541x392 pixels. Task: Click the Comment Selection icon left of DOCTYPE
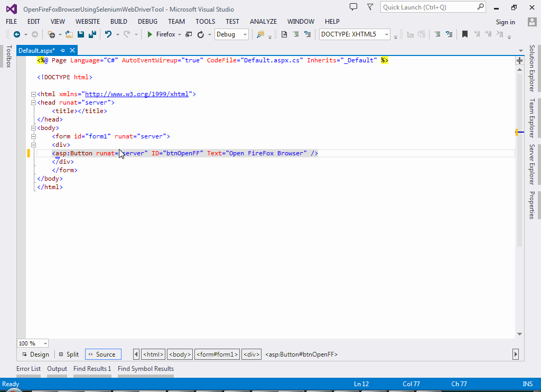[x=307, y=34]
